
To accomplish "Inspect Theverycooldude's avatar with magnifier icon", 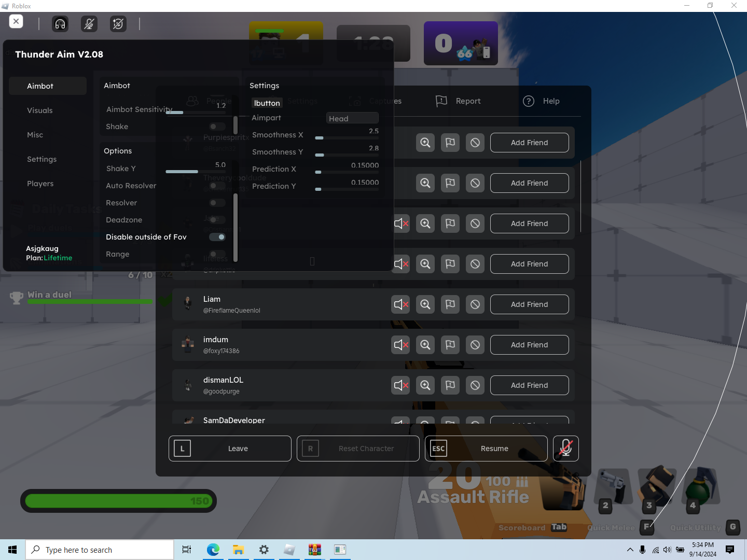I will (x=425, y=183).
